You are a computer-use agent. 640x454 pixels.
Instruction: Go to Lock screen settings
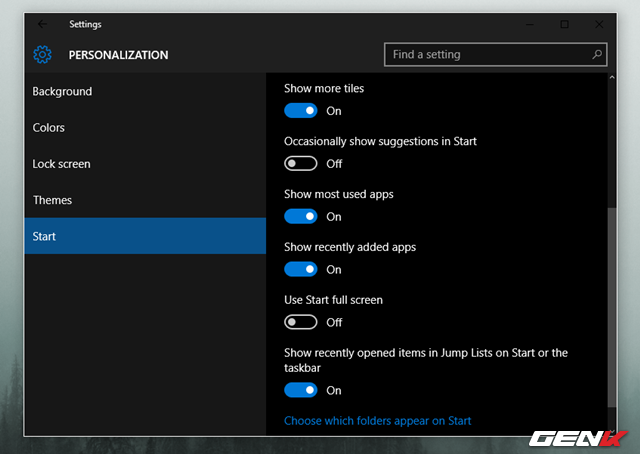pyautogui.click(x=145, y=164)
